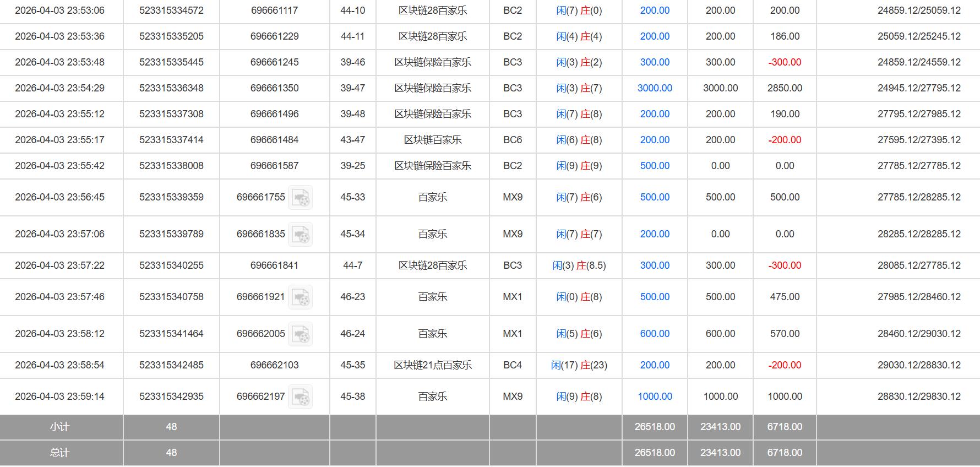Click the 闲(17) 庄(23) result

(579, 365)
